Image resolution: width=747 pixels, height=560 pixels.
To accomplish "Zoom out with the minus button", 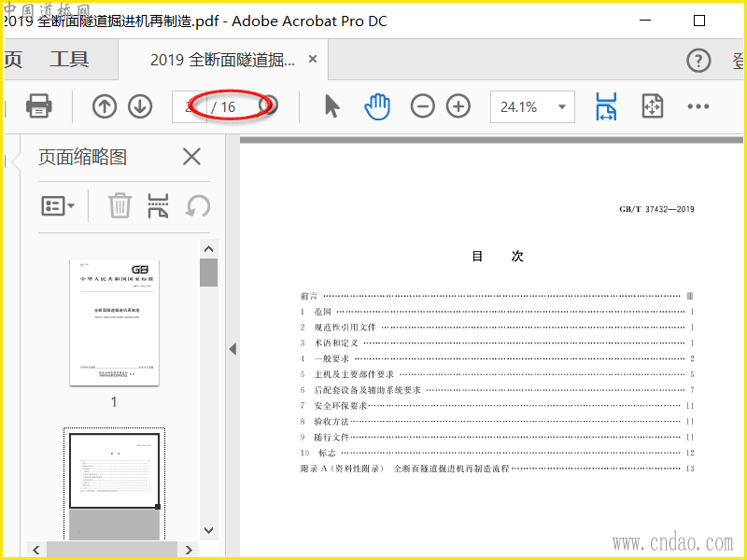I will [423, 106].
